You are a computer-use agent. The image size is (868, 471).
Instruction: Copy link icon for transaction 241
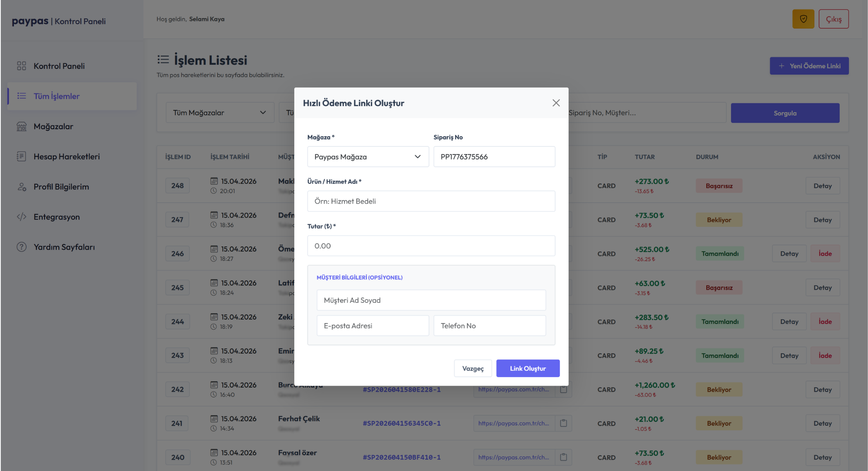click(563, 423)
